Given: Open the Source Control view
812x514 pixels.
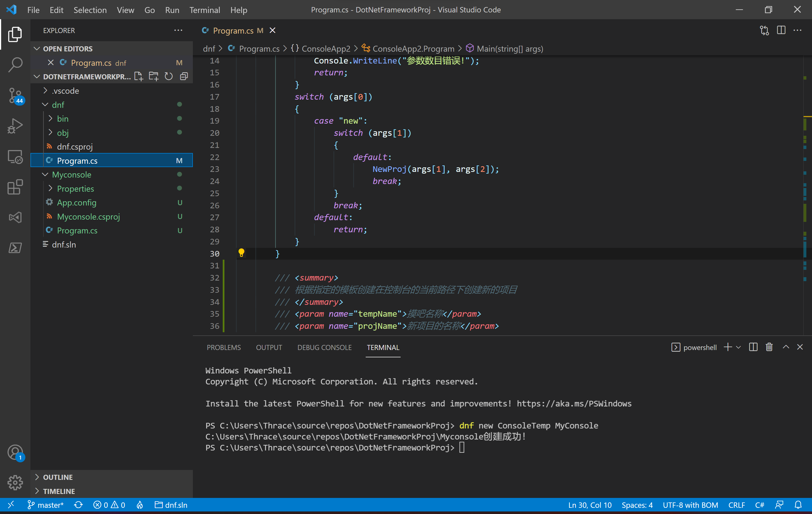Looking at the screenshot, I should (15, 95).
